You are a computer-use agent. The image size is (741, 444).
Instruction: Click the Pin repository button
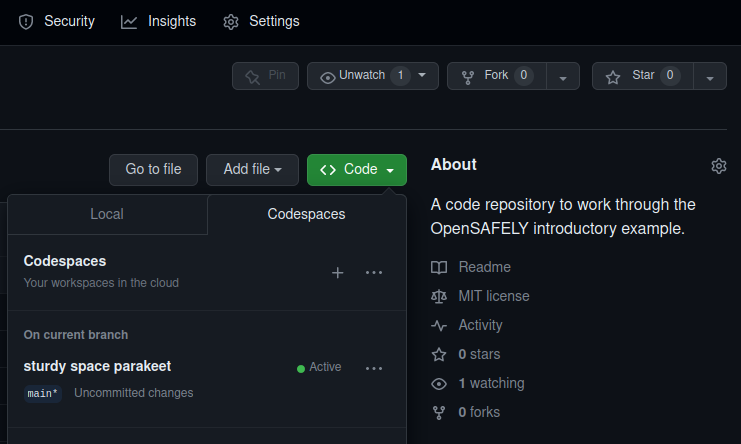point(265,76)
